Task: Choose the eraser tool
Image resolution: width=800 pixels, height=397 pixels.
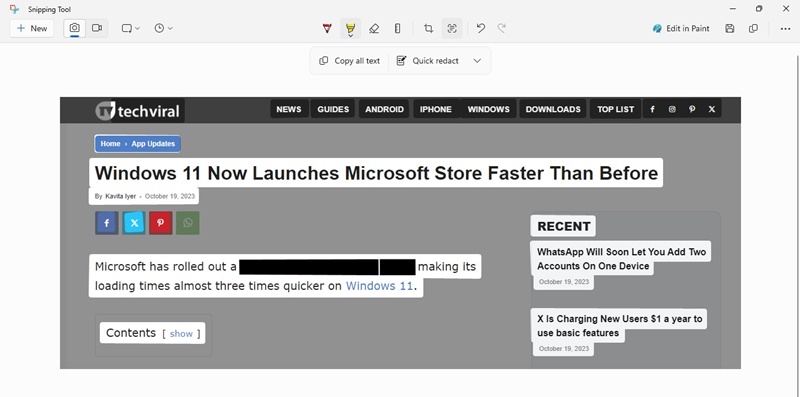Action: click(x=374, y=29)
